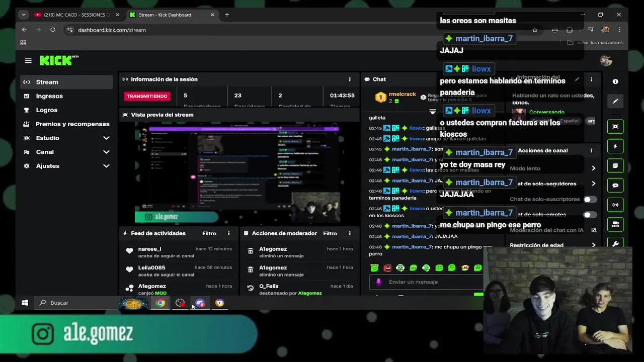The width and height of the screenshot is (644, 362).
Task: Click the O_Felix desbaneado entry
Action: pyautogui.click(x=300, y=289)
